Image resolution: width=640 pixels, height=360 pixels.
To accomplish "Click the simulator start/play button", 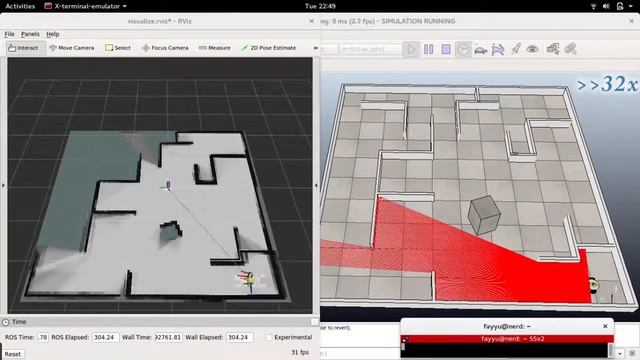I will pos(411,49).
